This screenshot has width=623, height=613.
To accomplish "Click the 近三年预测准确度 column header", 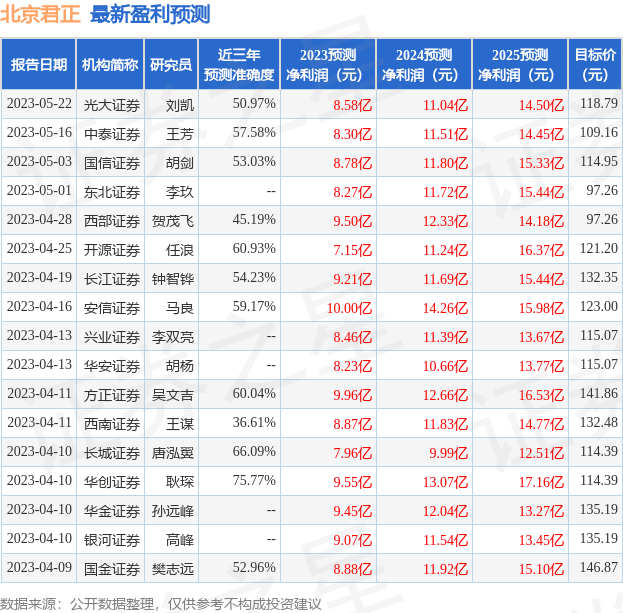I will tap(238, 65).
